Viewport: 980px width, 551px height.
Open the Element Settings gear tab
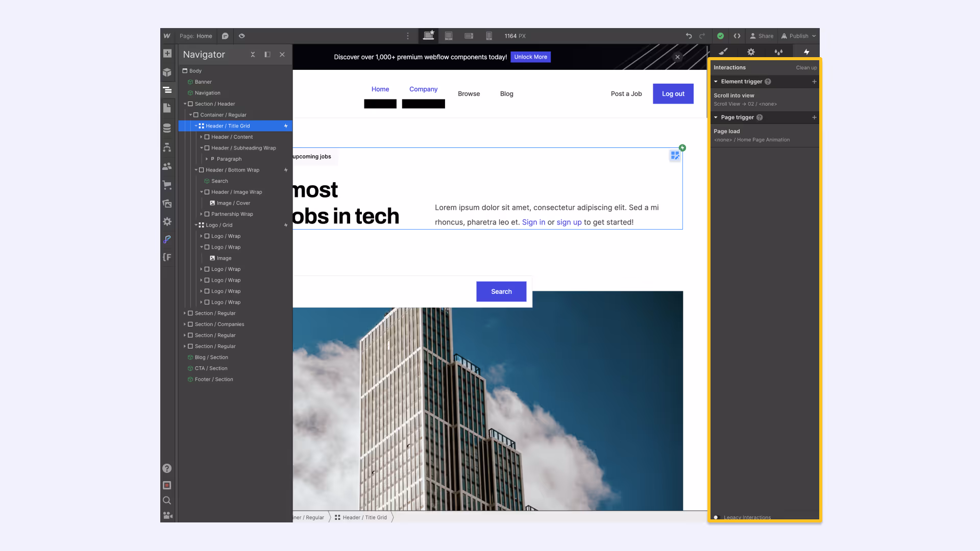[x=751, y=52]
